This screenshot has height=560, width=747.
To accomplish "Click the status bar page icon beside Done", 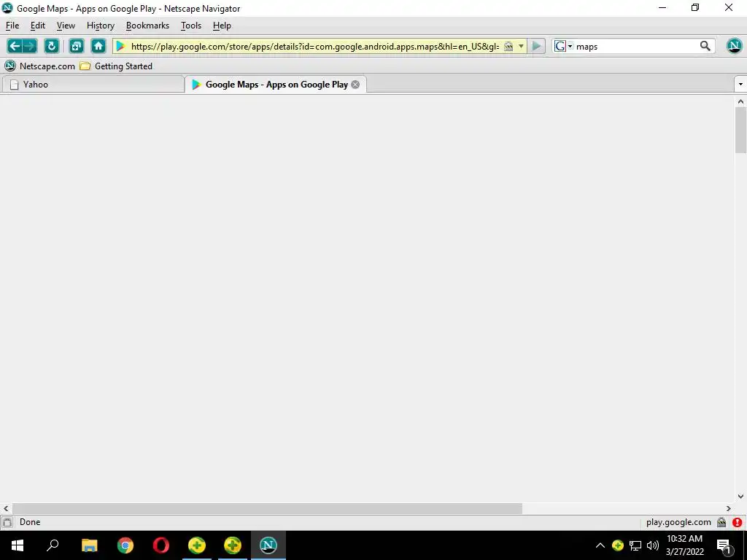I will [7, 522].
